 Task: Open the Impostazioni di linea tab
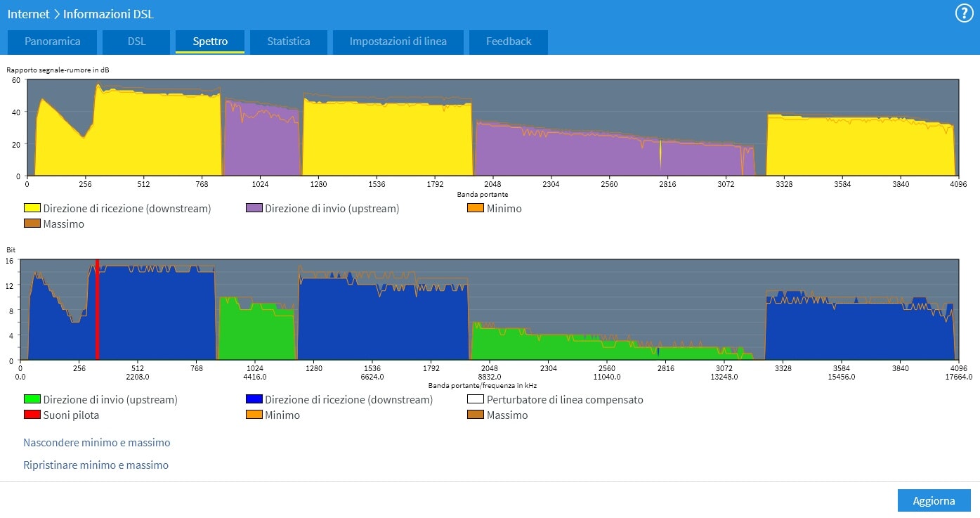click(x=398, y=41)
